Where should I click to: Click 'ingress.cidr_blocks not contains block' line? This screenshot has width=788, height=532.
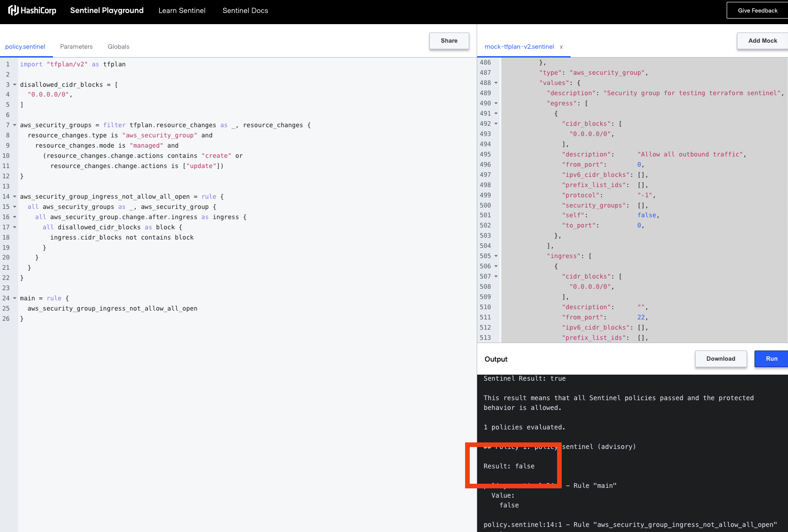pyautogui.click(x=122, y=237)
